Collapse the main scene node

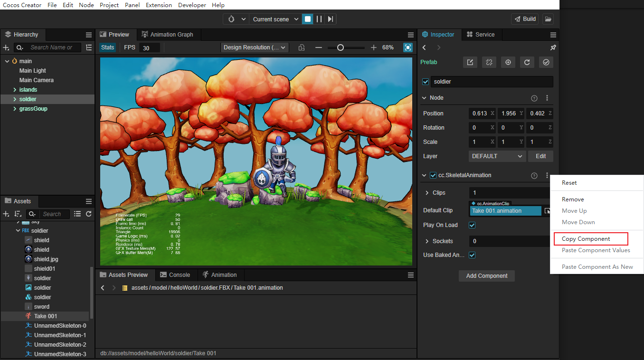pos(7,61)
